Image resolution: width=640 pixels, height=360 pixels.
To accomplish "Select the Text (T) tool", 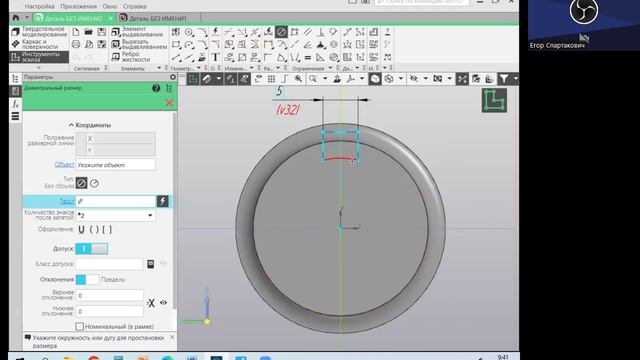I will tap(216, 58).
